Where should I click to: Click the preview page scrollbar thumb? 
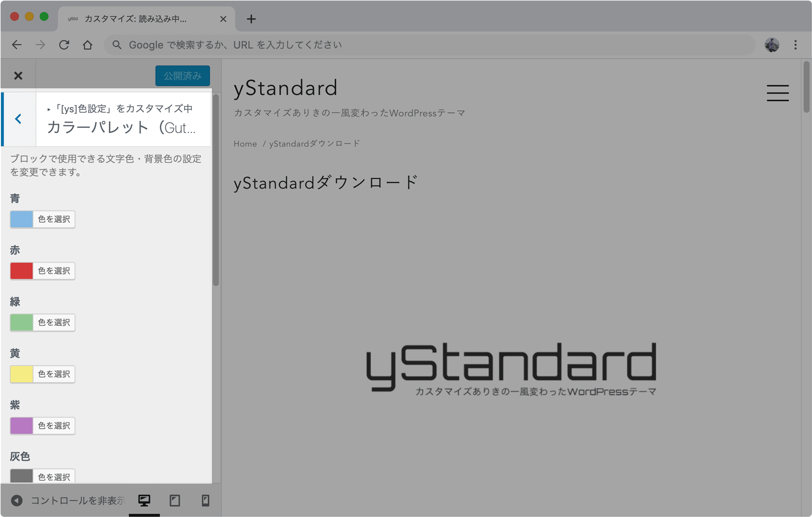tap(806, 87)
